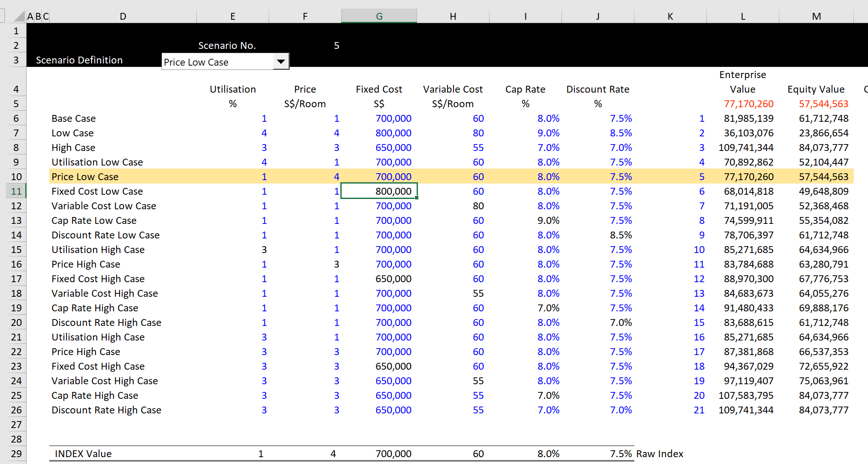Image resolution: width=868 pixels, height=464 pixels.
Task: Expand the Price Low Case combo box arrow
Action: pos(281,61)
